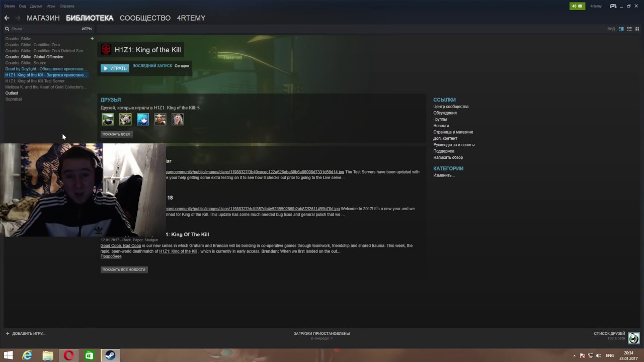Click 4rtemy account name dropdown
Screen dimensions: 644x362
tap(596, 6)
